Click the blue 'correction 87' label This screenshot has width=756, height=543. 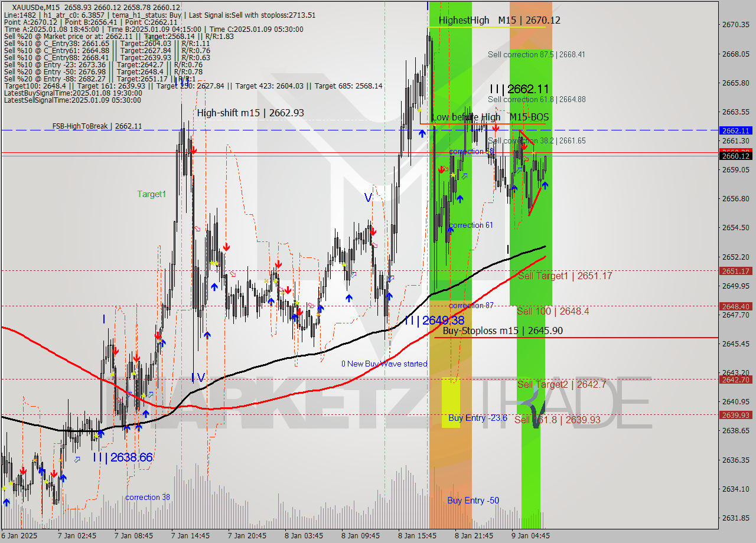click(471, 305)
